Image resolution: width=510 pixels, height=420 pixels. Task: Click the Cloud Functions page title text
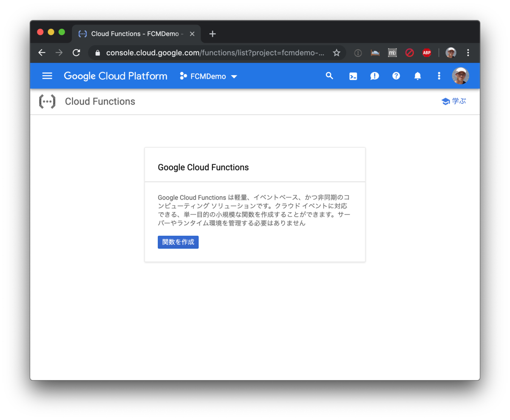pyautogui.click(x=100, y=102)
